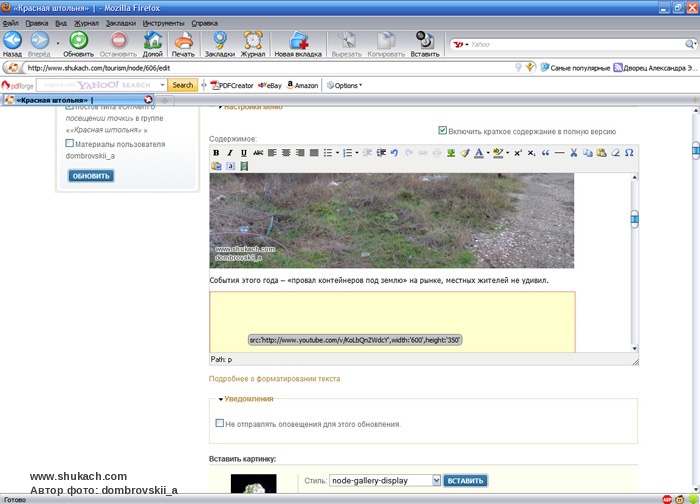Open the Справка menu

click(x=204, y=23)
